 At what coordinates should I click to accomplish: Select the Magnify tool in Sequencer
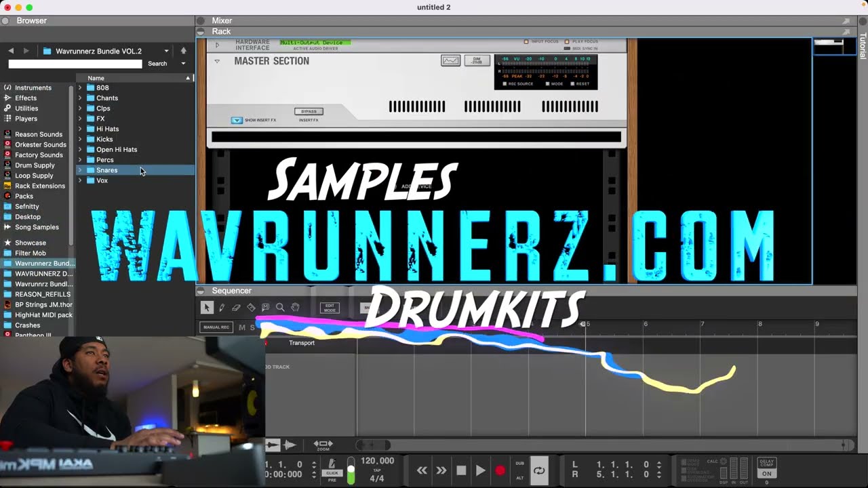280,308
